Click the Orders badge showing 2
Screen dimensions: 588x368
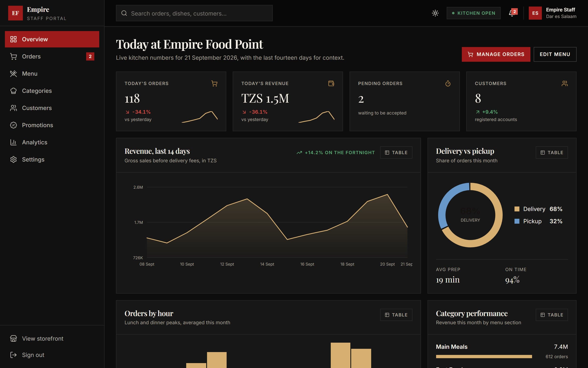point(90,56)
